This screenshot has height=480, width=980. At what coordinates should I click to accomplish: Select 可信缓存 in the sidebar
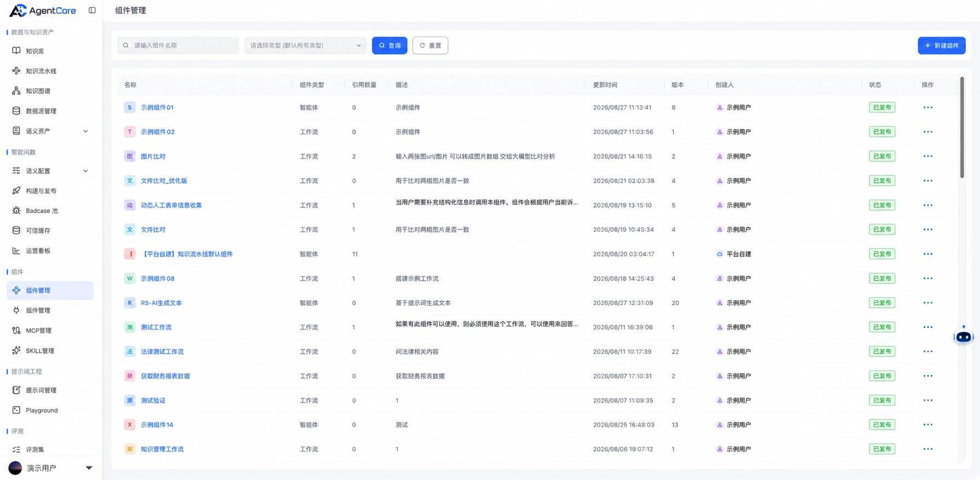click(38, 231)
